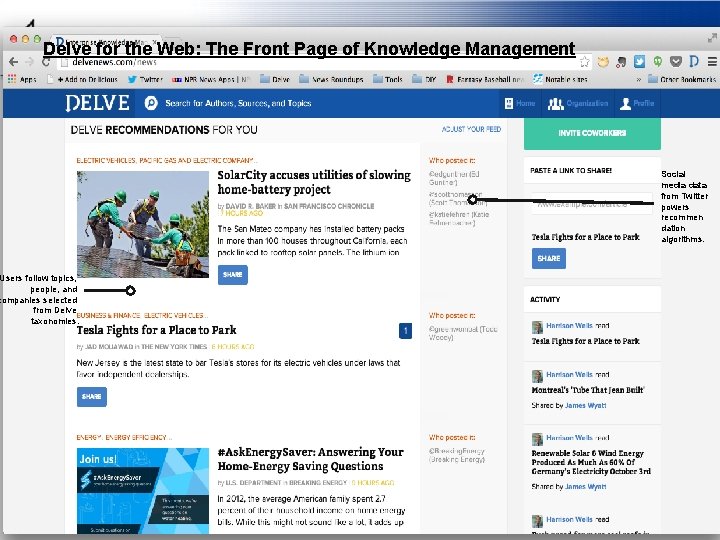The height and width of the screenshot is (540, 720).
Task: Click the search magnifier icon in Delve header
Action: pyautogui.click(x=151, y=103)
